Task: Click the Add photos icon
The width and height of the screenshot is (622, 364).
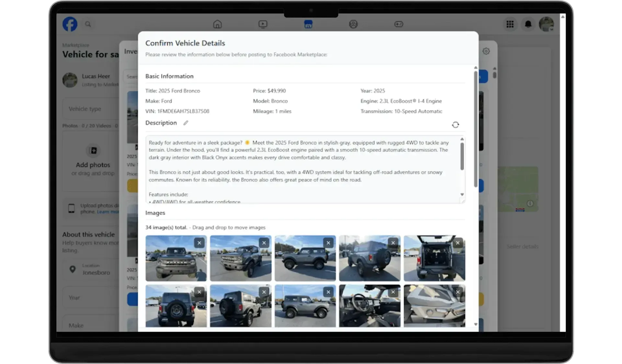Action: [93, 151]
